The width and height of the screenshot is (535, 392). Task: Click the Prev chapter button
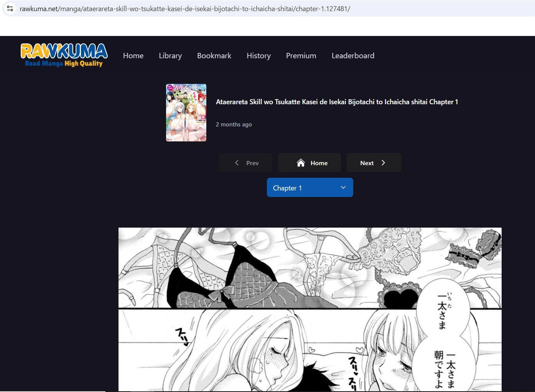coord(245,163)
